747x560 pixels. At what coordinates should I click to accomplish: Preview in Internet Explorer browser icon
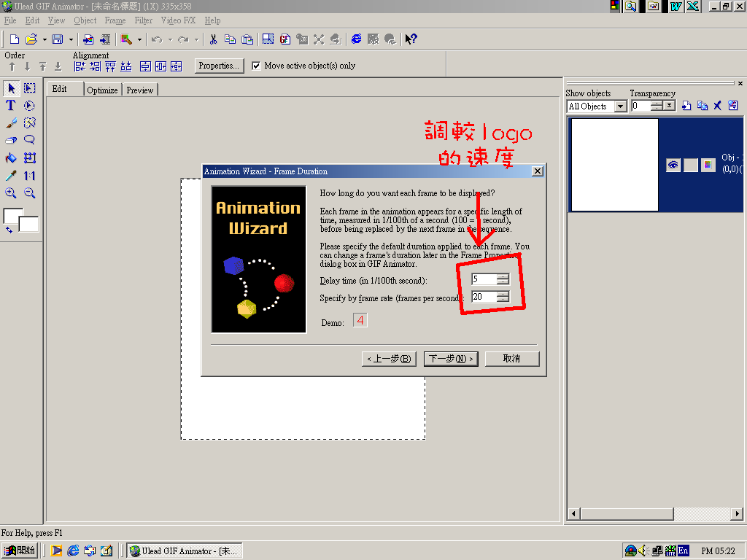click(356, 39)
